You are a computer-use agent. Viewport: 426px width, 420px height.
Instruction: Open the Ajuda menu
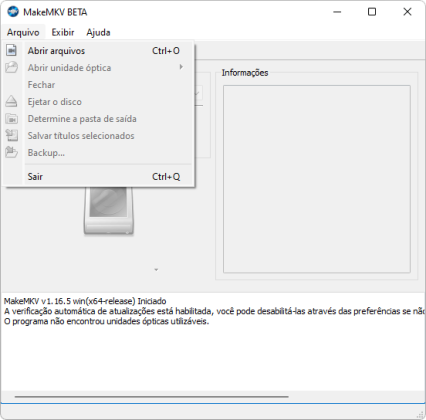tap(98, 32)
